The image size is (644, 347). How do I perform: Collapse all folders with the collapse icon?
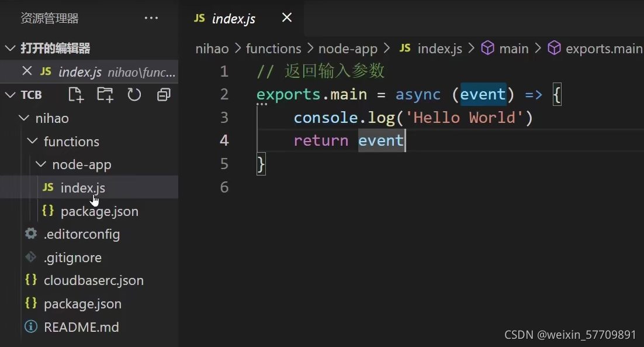164,95
